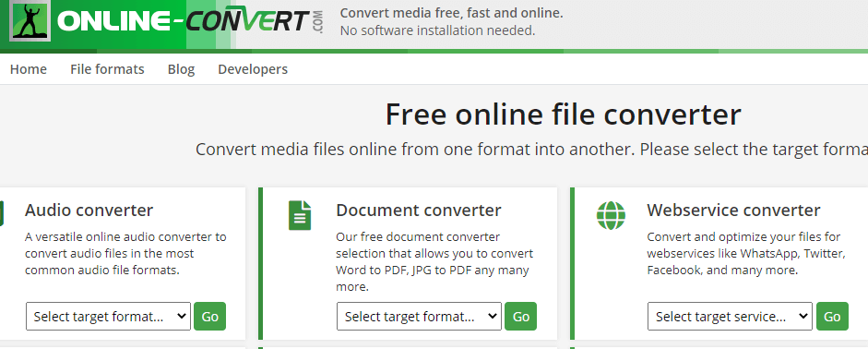
Task: Click Go button in Webservice converter card
Action: click(832, 317)
